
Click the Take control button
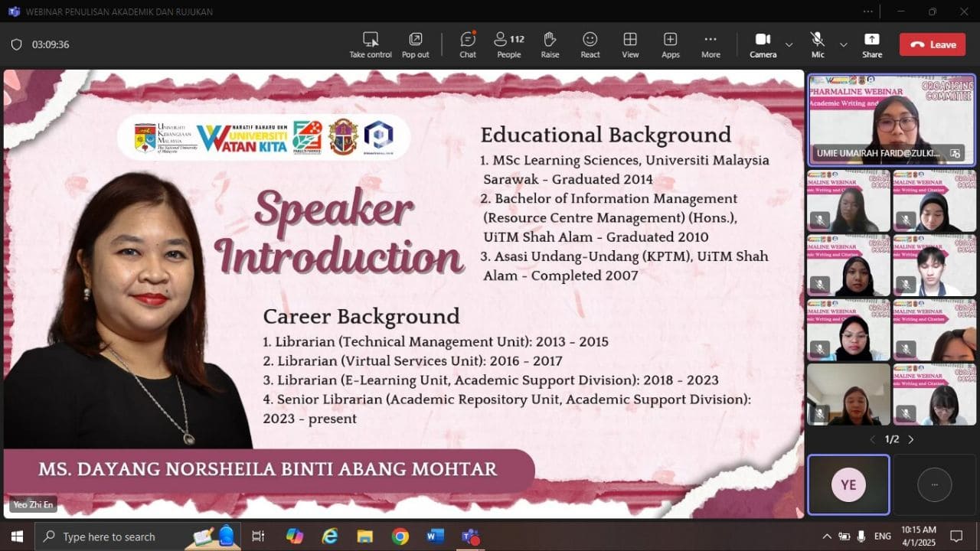pyautogui.click(x=371, y=44)
